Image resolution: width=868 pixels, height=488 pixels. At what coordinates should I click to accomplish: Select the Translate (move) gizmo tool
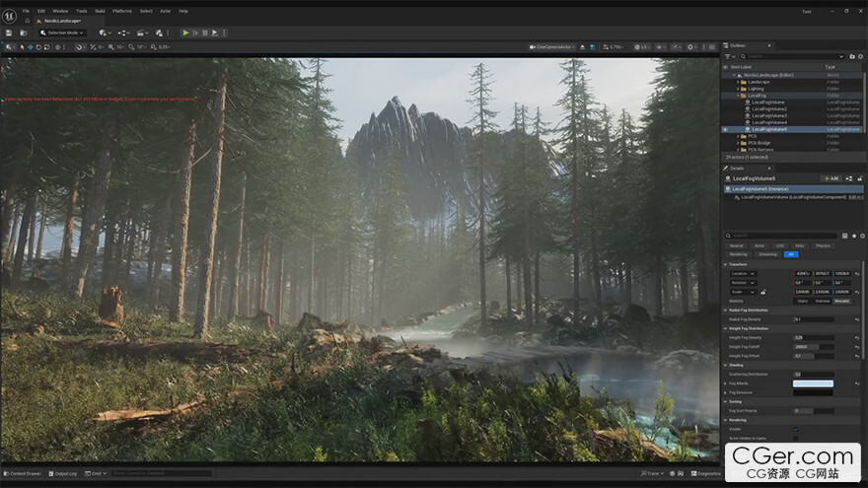[30, 46]
